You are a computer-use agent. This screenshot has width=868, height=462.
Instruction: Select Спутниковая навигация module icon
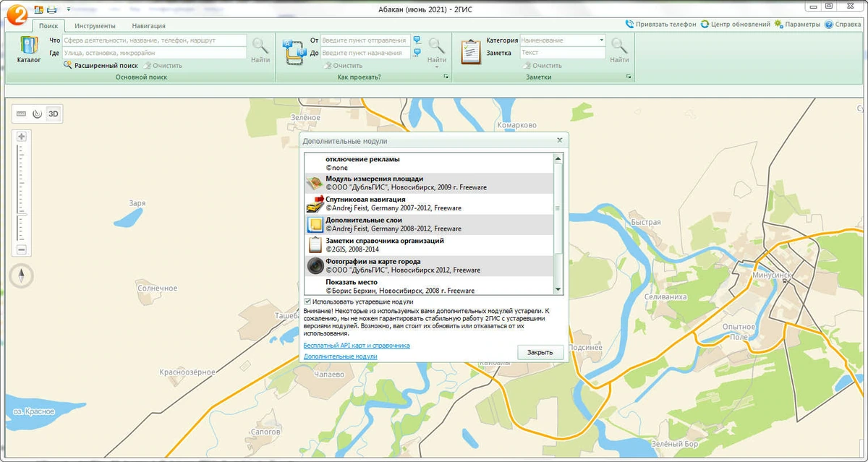point(315,204)
